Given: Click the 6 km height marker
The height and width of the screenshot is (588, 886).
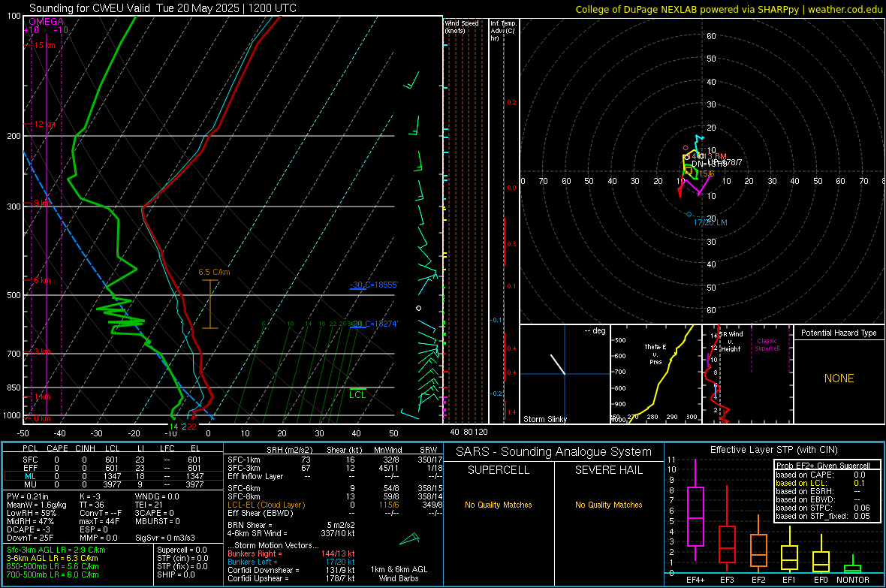Looking at the screenshot, I should click(x=43, y=280).
